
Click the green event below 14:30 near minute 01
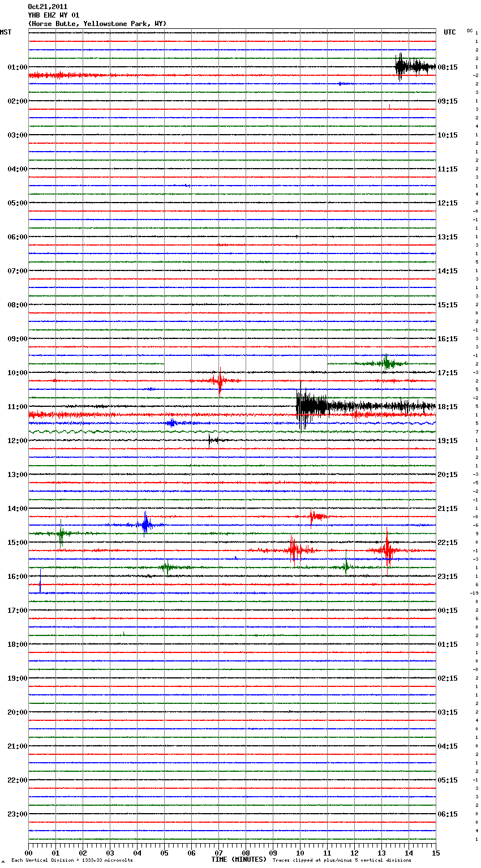[x=61, y=533]
